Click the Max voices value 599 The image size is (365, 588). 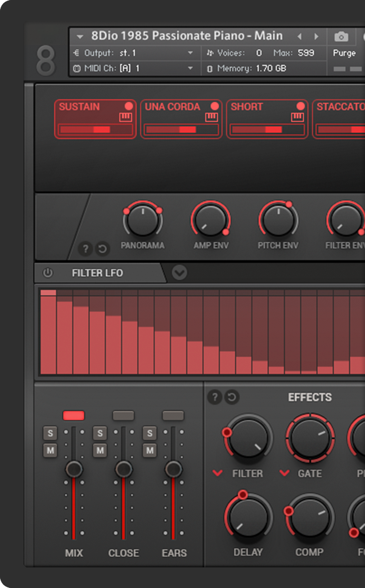point(306,53)
